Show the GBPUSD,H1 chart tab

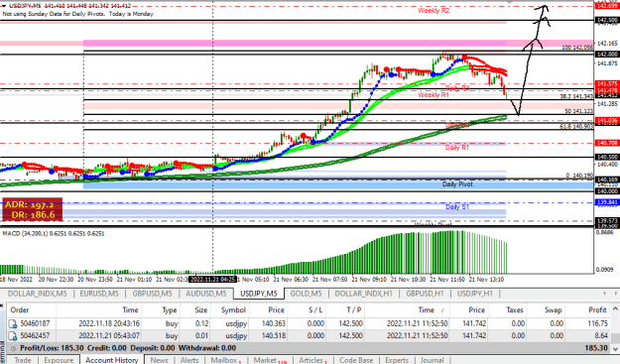click(425, 294)
